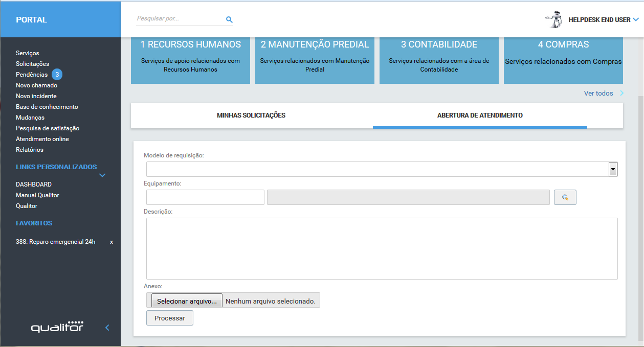The height and width of the screenshot is (347, 644).
Task: Click the Selecionar arquivo button
Action: point(187,301)
